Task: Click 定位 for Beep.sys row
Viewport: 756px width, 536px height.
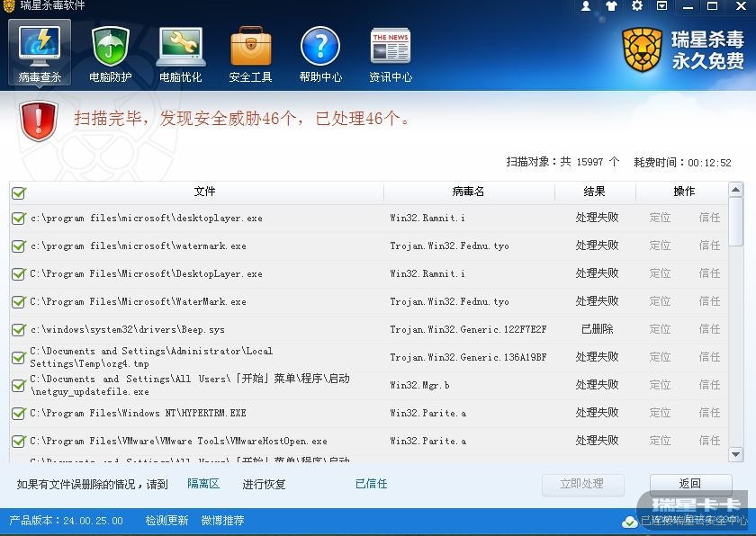Action: point(660,329)
